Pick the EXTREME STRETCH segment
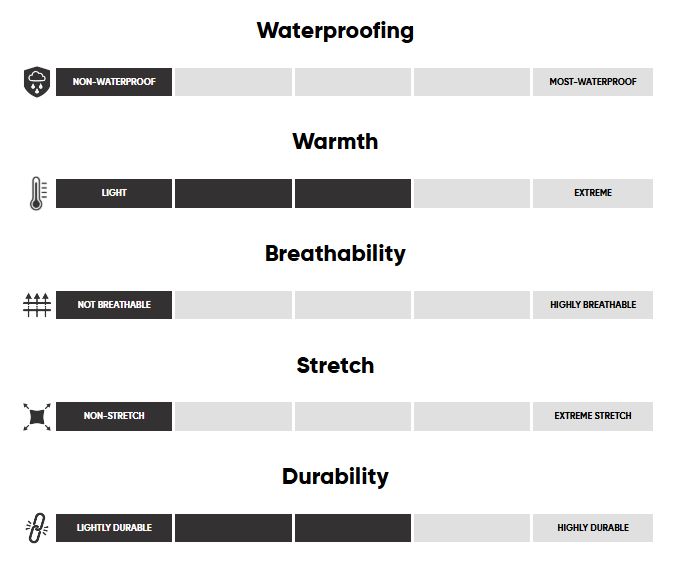Screen dimensions: 685x572 (x=592, y=416)
